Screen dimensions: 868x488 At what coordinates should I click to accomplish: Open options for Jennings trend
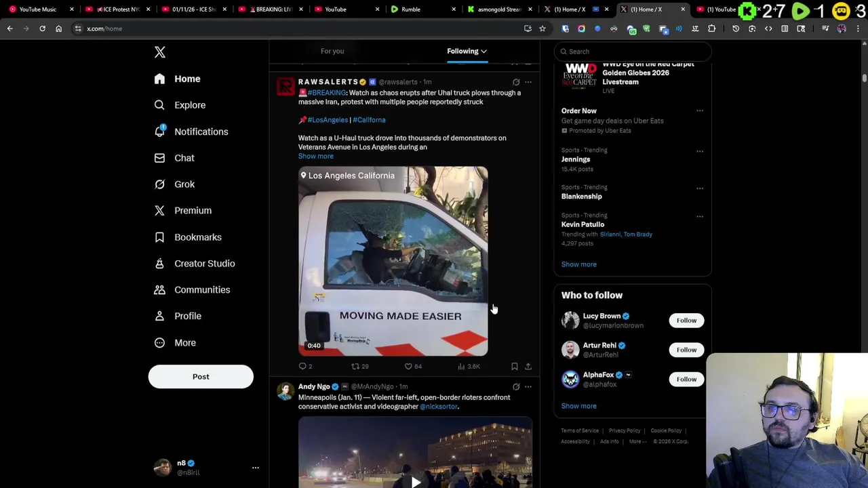[700, 150]
